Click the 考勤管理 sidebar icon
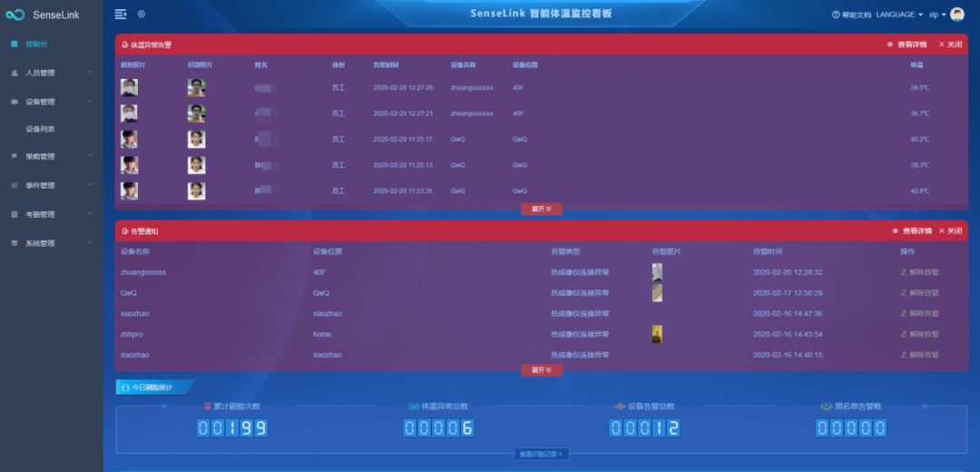Screen dimensions: 980x472 (15, 214)
